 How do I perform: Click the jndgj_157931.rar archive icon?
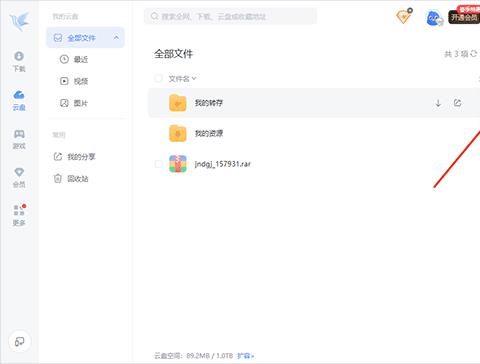pos(178,164)
